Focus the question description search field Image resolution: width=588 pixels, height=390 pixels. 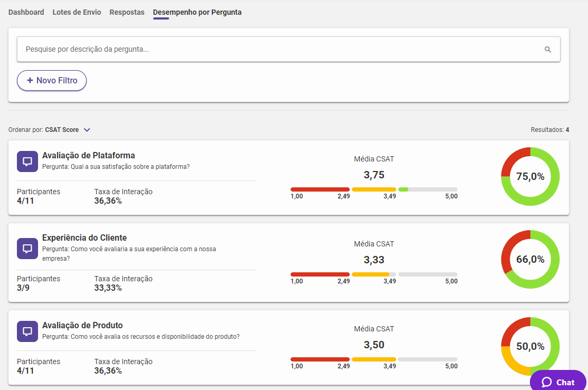click(280, 50)
